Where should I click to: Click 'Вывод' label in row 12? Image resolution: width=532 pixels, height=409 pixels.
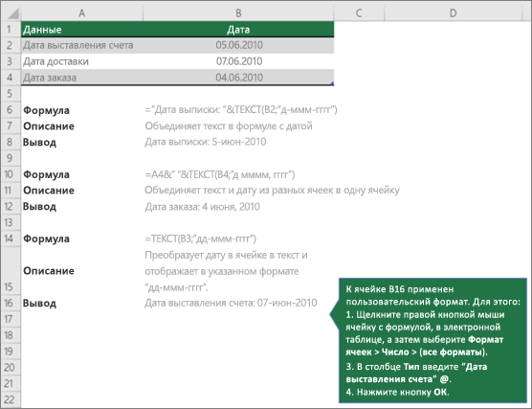coord(39,207)
